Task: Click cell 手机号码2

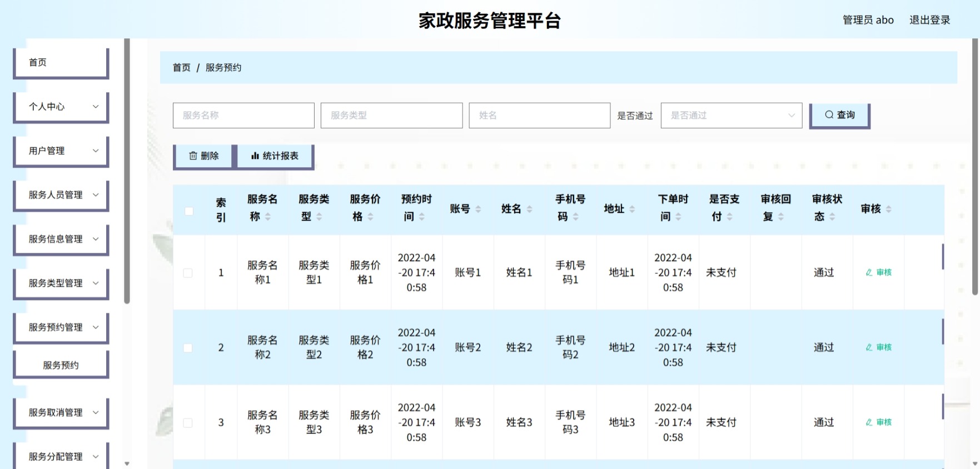Action: [x=570, y=347]
